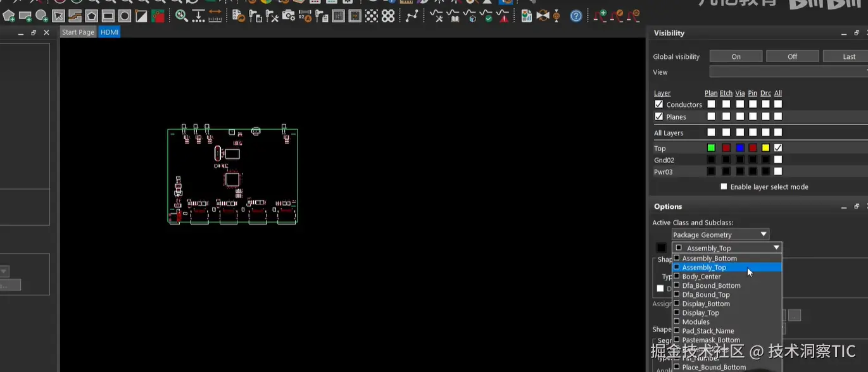The image size is (868, 372).
Task: Choose the circle void tool
Action: pos(125,16)
